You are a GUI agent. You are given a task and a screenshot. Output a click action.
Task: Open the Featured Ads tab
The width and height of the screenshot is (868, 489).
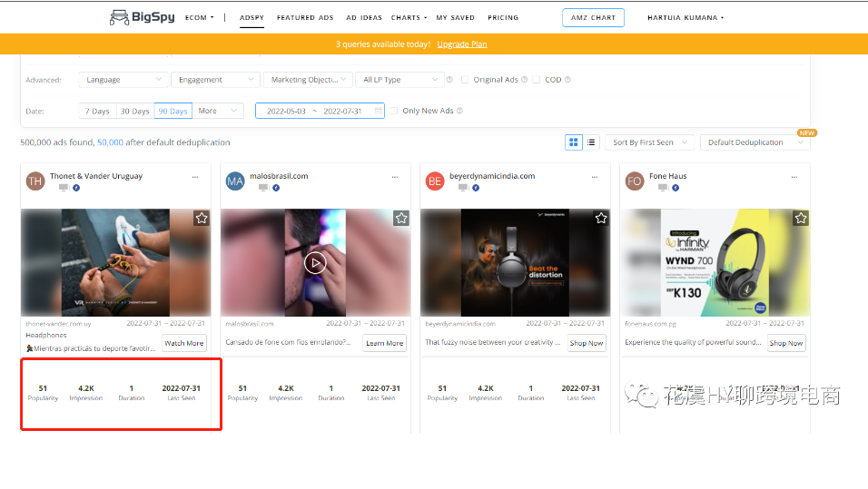click(305, 17)
